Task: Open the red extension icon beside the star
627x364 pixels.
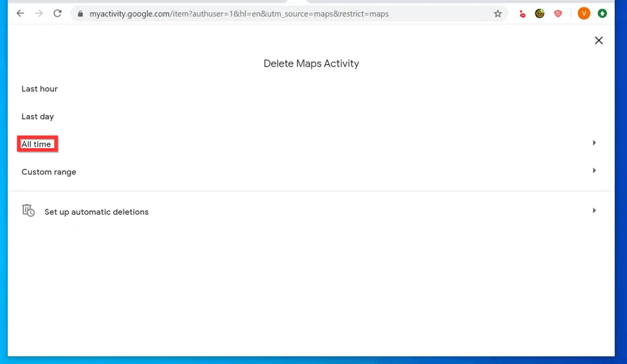Action: (x=522, y=14)
